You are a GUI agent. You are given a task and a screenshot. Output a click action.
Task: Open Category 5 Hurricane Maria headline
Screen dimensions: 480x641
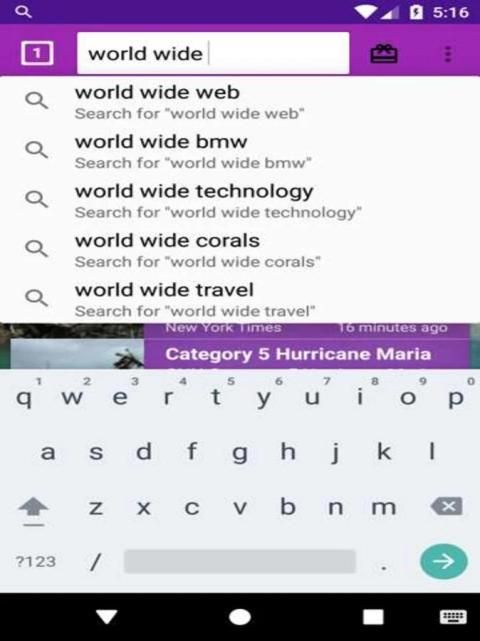(x=298, y=354)
